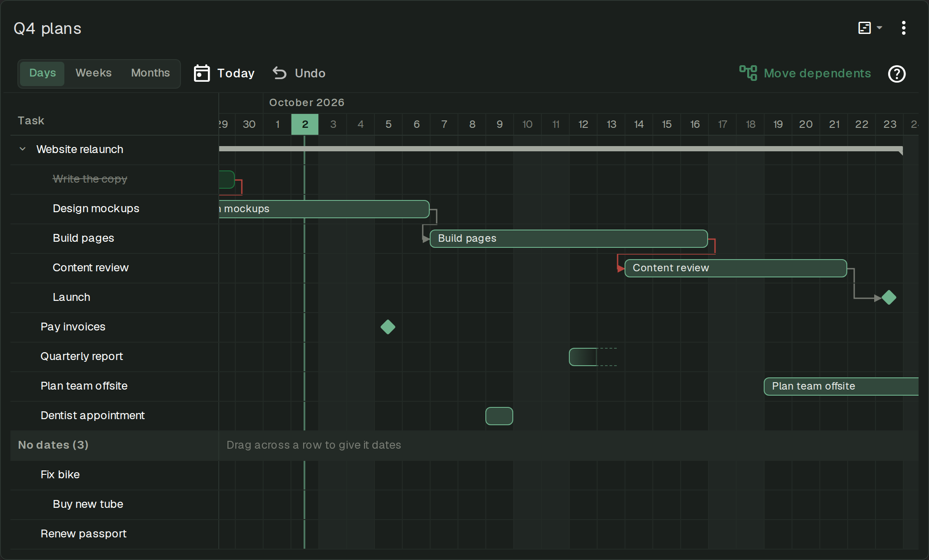Click the Launch milestone diamond
Screen dimensions: 929x560
(889, 297)
